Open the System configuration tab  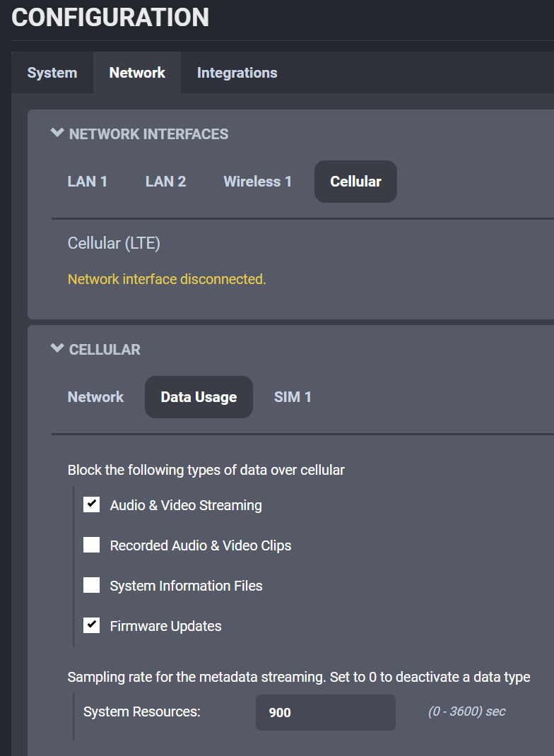[x=52, y=73]
